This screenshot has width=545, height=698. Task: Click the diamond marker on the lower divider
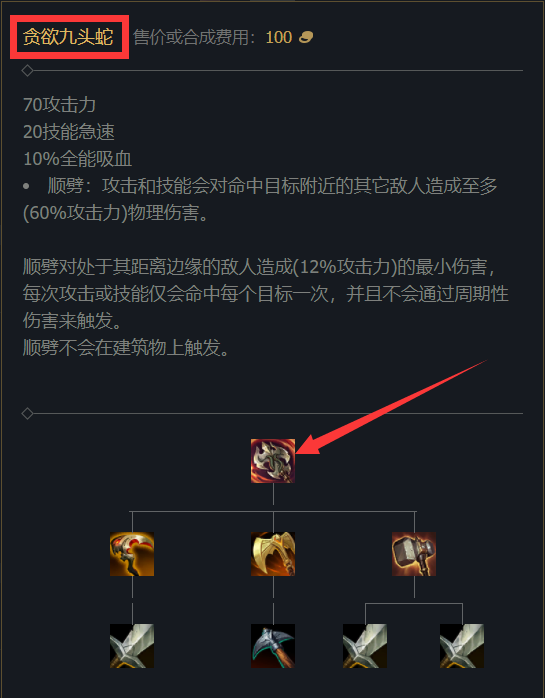coord(28,414)
